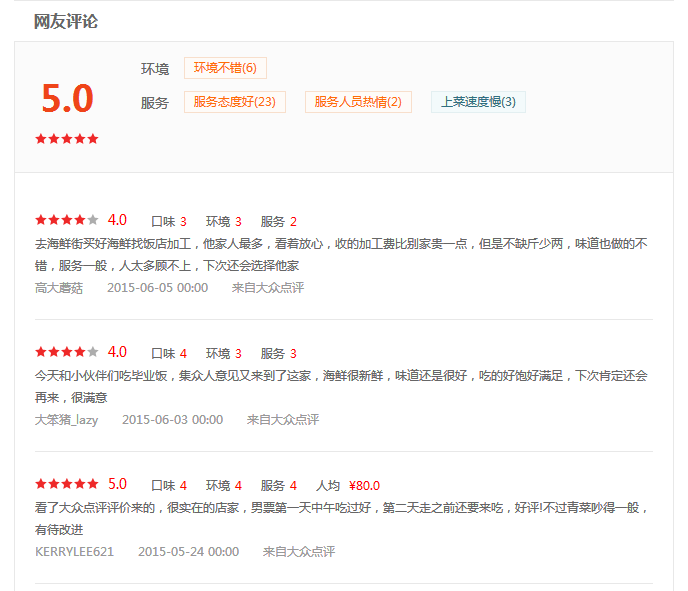This screenshot has width=688, height=591.
Task: Click the 人均 ¥80.0 price value
Action: [364, 486]
